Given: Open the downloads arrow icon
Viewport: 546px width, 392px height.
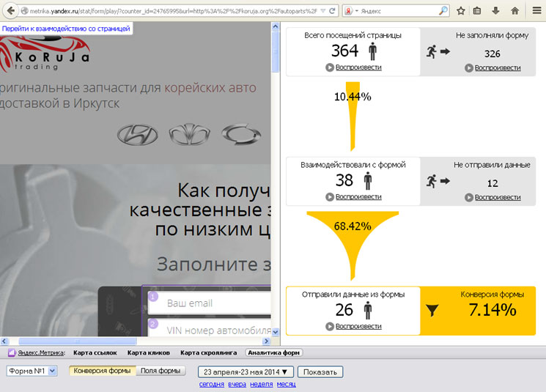Looking at the screenshot, I should [x=496, y=11].
